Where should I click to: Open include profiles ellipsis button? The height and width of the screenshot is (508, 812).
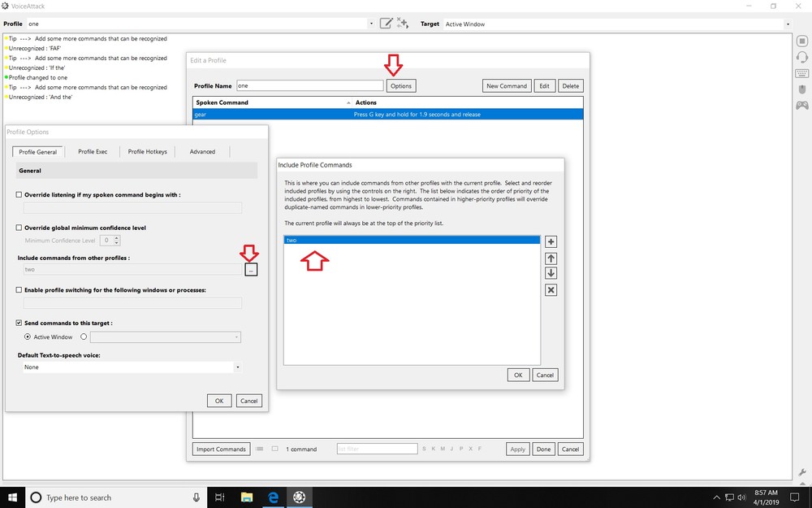click(251, 270)
